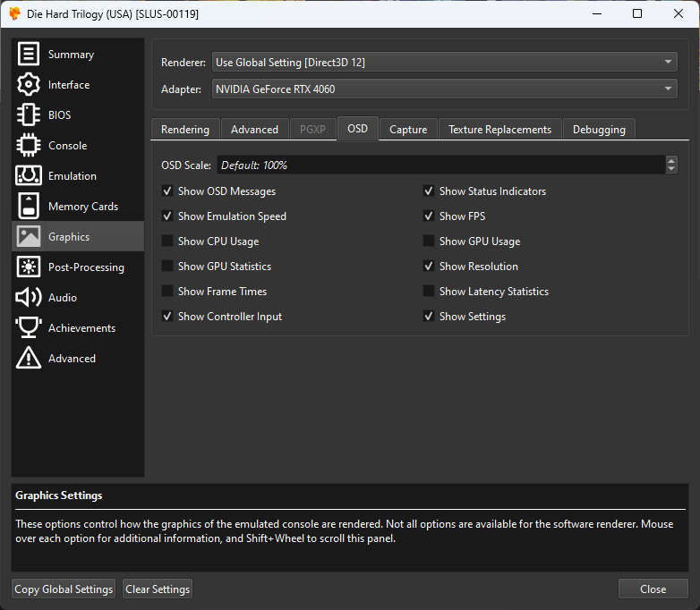Enable Show CPU Usage
This screenshot has width=700, height=610.
point(167,241)
